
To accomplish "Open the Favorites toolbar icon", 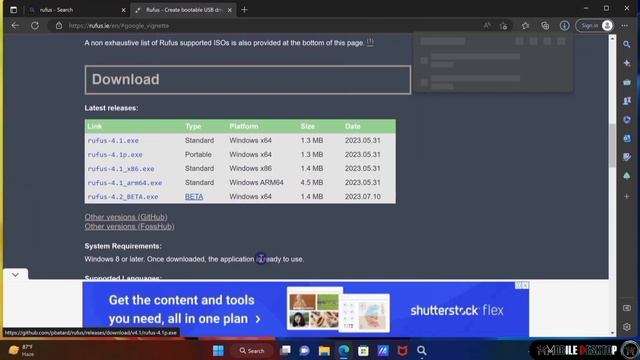I will [x=525, y=26].
